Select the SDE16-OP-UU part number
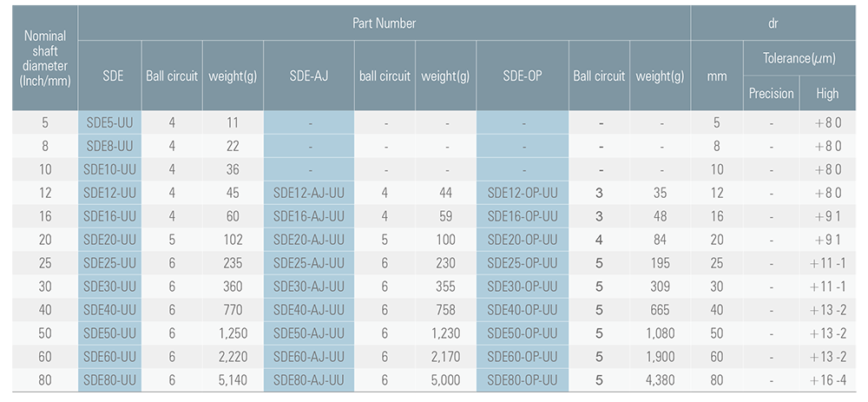Viewport: 868px width, 402px height. point(523,216)
